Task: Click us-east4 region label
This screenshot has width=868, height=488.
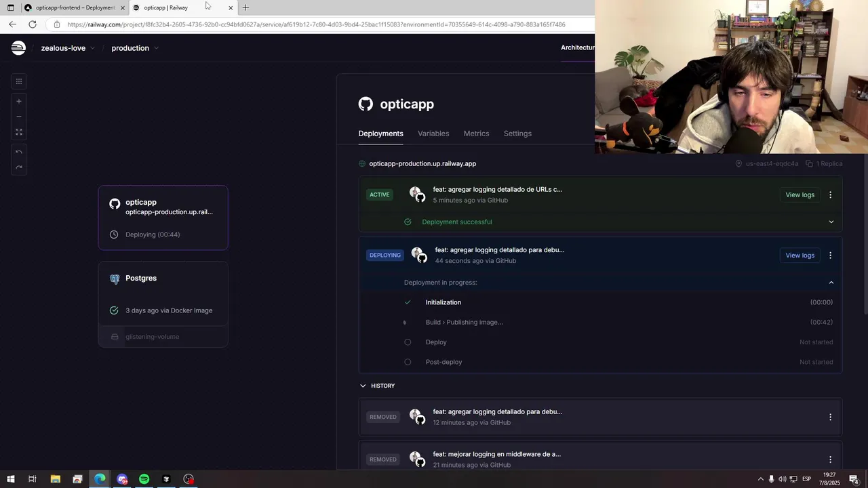Action: pyautogui.click(x=772, y=163)
